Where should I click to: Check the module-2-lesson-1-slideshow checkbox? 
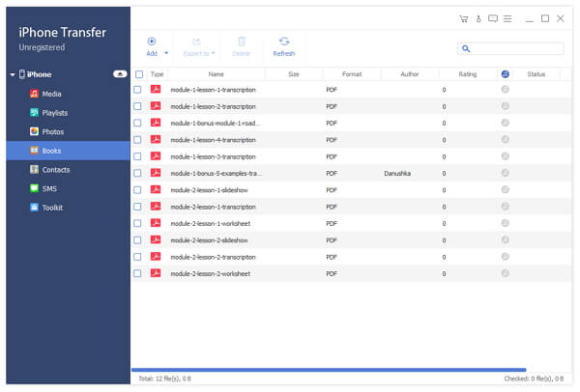137,190
